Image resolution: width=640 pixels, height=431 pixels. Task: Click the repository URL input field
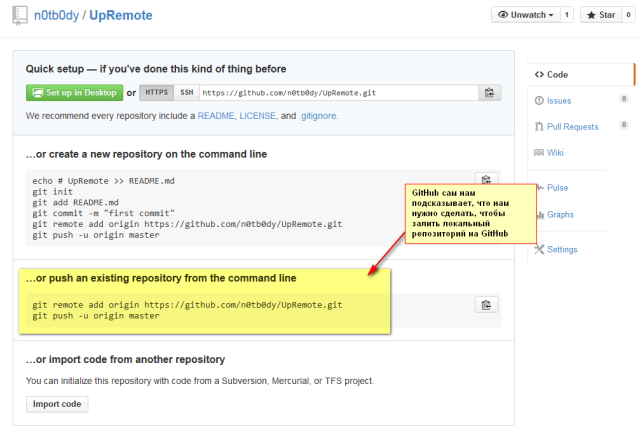pos(339,93)
